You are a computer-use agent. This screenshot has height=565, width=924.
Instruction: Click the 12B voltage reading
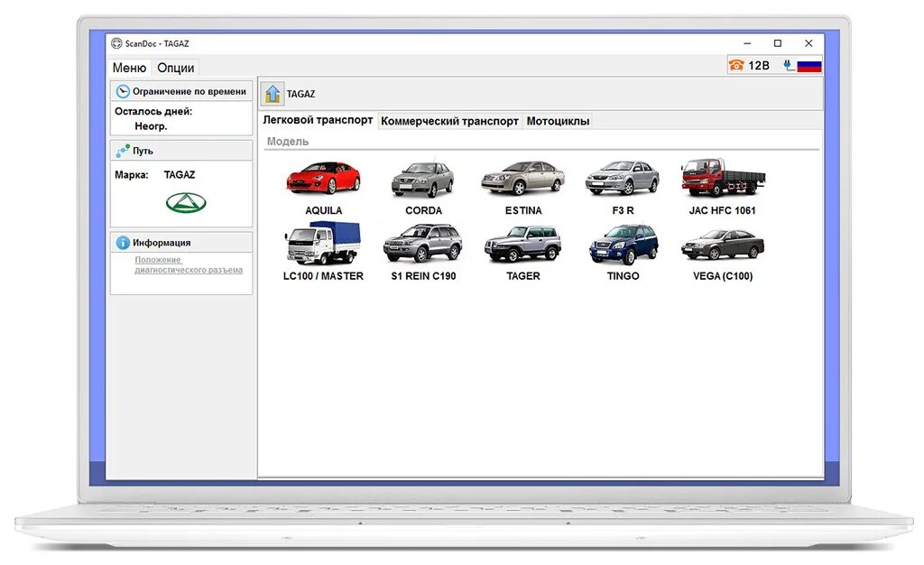(759, 65)
